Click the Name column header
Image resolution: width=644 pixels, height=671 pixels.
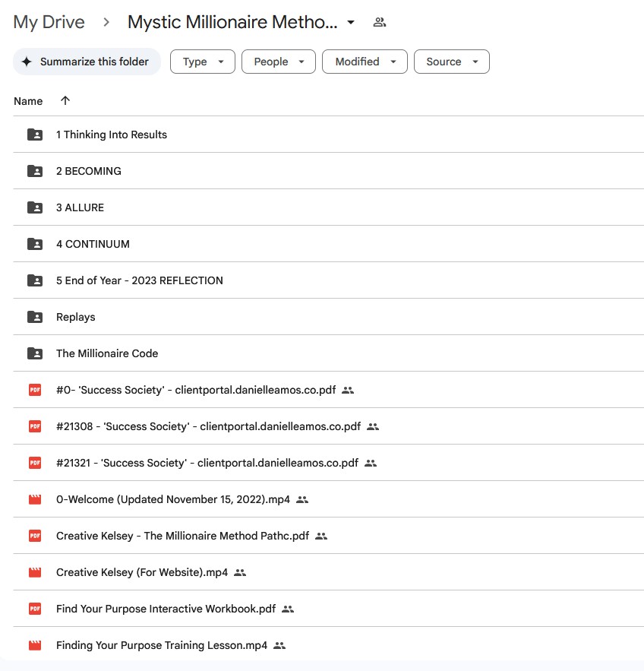point(28,101)
